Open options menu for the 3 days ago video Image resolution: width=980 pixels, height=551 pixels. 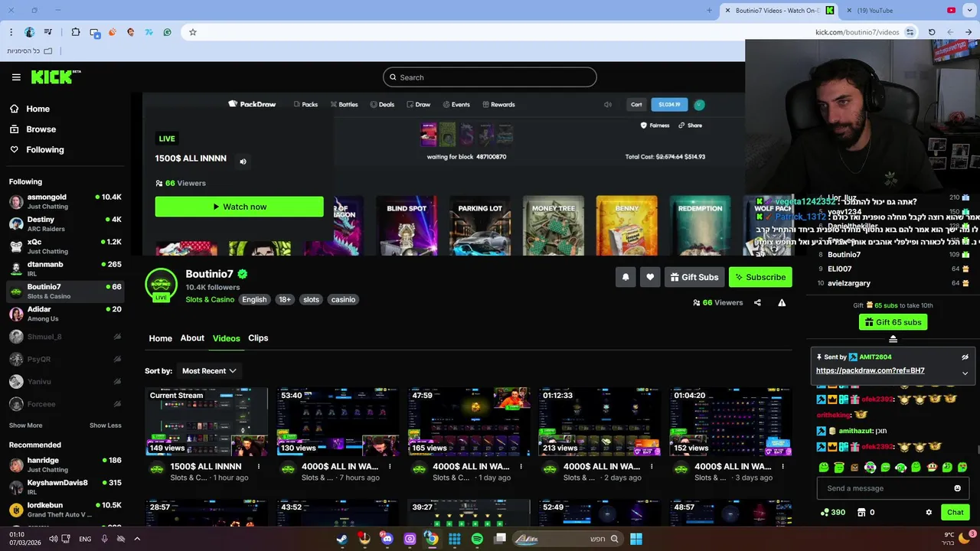[x=782, y=467]
